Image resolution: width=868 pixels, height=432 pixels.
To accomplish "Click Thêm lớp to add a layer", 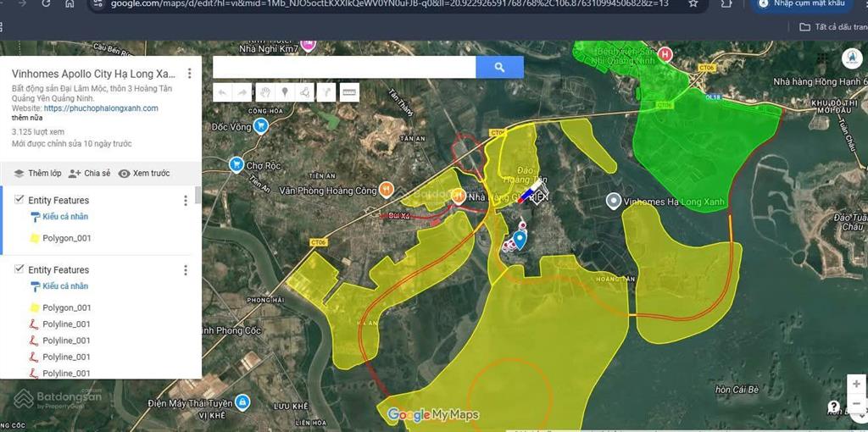I will (x=37, y=174).
